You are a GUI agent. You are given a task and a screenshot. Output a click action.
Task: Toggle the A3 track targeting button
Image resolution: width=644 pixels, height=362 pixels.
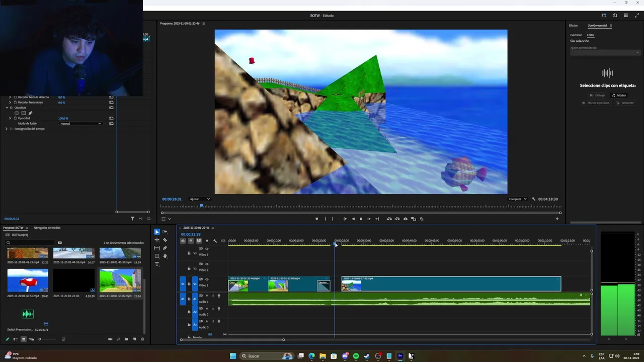coord(195,324)
